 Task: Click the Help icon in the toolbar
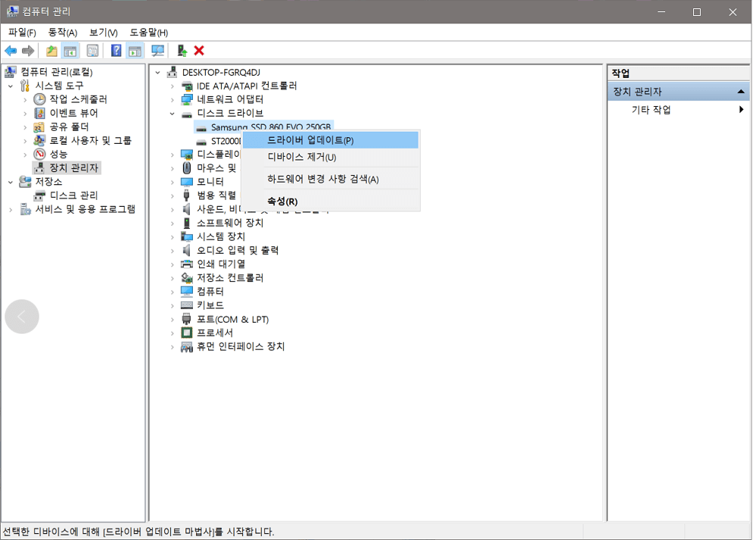click(x=115, y=50)
